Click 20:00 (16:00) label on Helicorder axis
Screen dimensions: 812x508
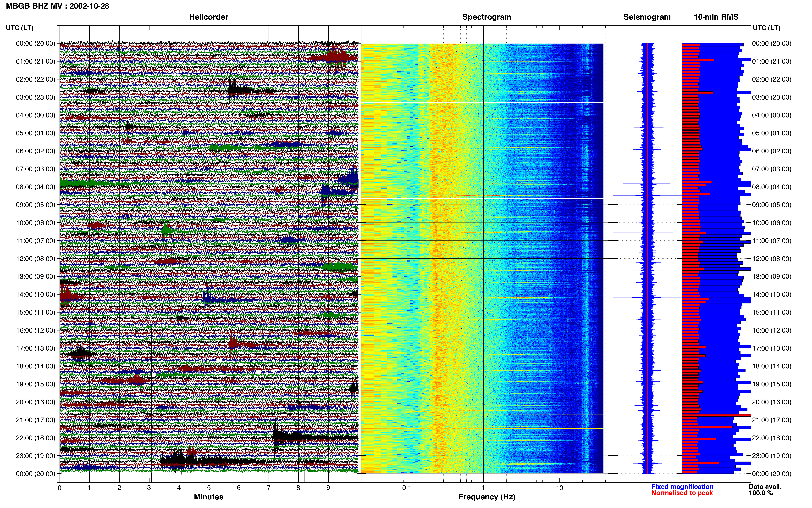pos(35,402)
